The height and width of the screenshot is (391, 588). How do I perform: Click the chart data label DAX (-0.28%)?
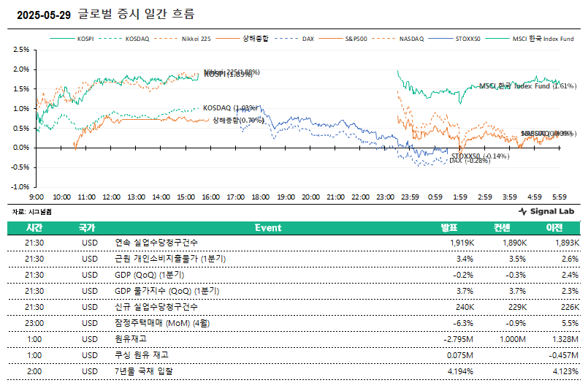(x=470, y=161)
